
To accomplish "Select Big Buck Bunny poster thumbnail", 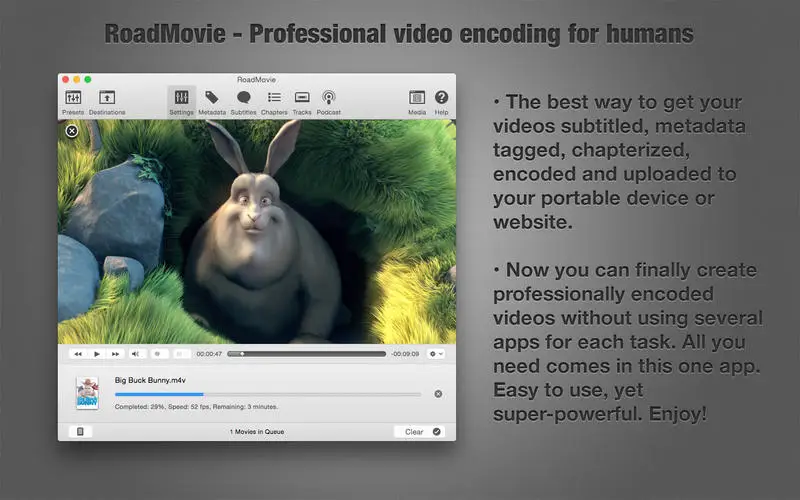I will click(x=87, y=393).
